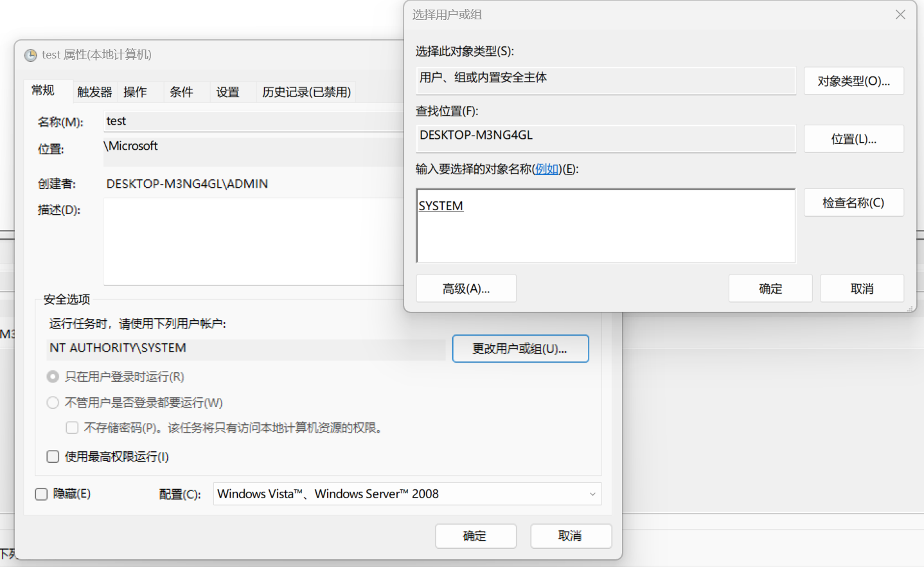Open 高级(A)... advanced search
924x567 pixels.
pyautogui.click(x=466, y=289)
